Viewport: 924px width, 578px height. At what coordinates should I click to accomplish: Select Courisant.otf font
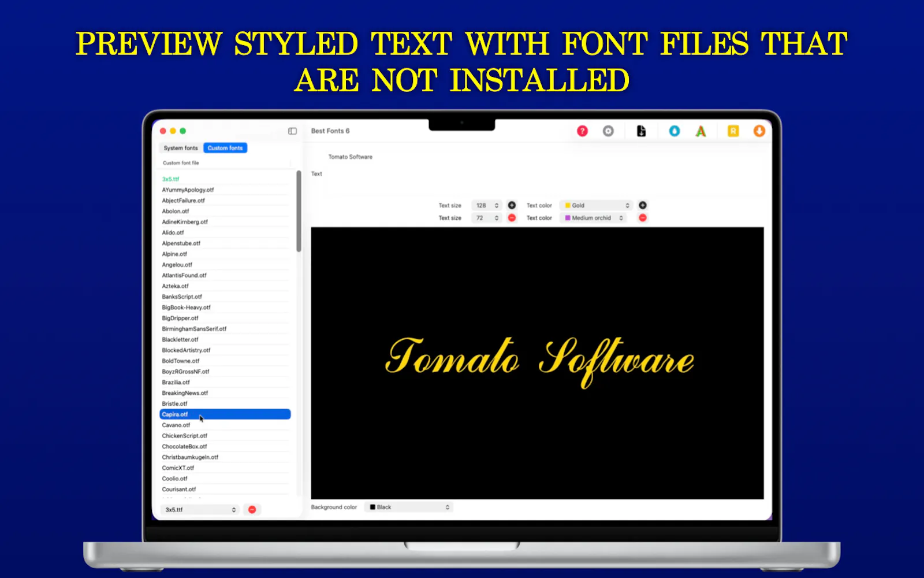coord(225,489)
